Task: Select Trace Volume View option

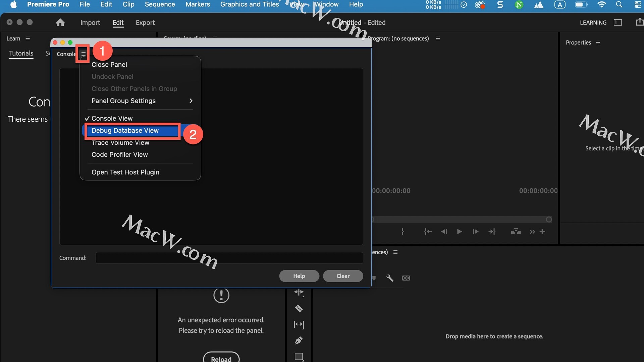Action: [x=120, y=143]
